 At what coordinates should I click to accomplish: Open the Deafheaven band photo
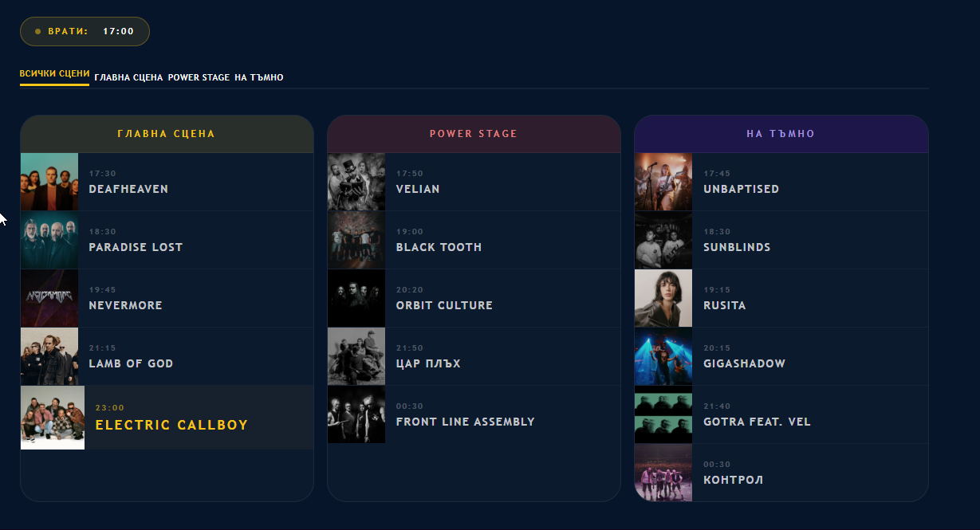tap(49, 182)
